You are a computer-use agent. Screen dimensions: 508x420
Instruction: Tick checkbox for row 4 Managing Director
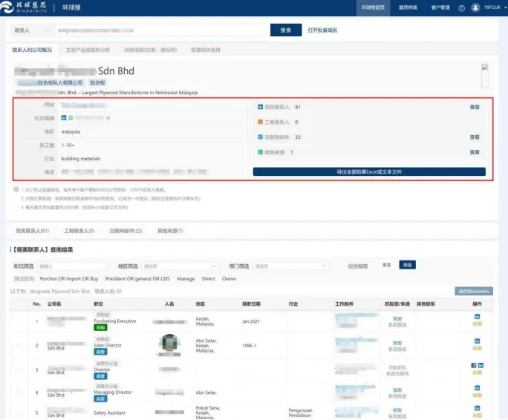click(19, 393)
